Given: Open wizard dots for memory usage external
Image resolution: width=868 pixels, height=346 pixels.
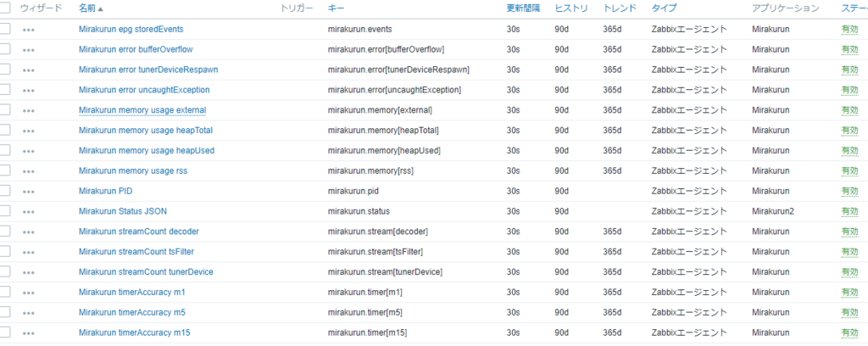Looking at the screenshot, I should click(29, 111).
